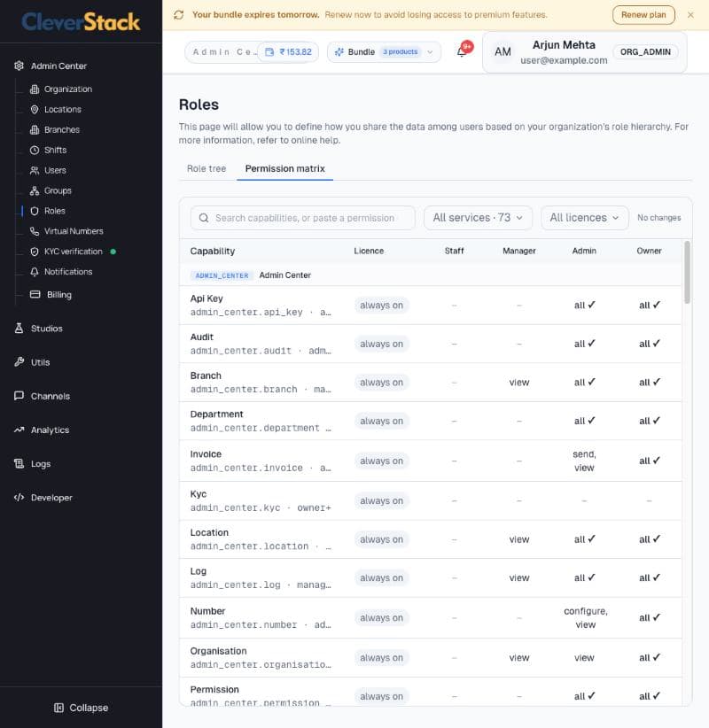Click the Analytics trend line icon

click(x=19, y=430)
